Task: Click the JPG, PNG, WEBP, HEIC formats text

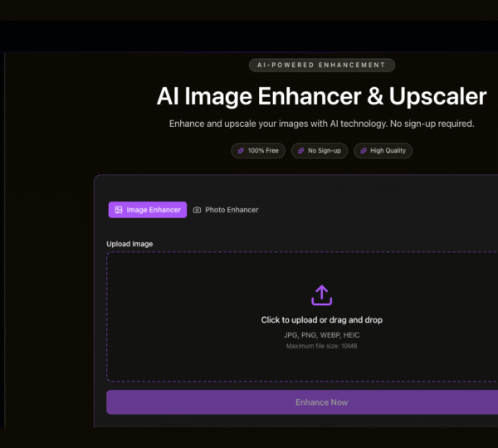Action: [321, 334]
